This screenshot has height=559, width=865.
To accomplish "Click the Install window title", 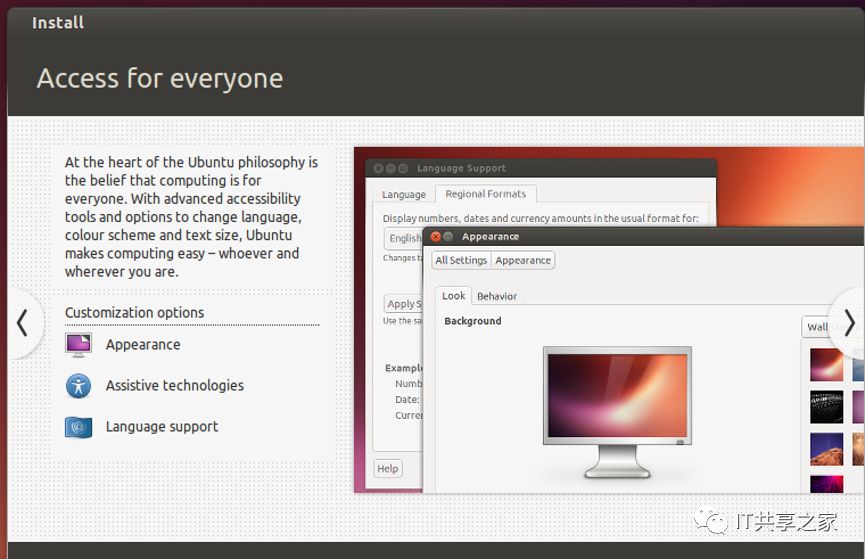I will (58, 23).
